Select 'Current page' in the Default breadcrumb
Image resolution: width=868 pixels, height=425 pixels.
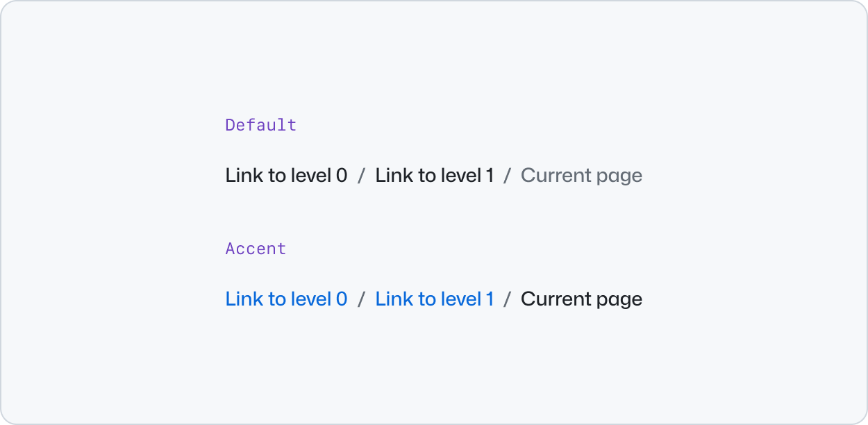point(582,175)
